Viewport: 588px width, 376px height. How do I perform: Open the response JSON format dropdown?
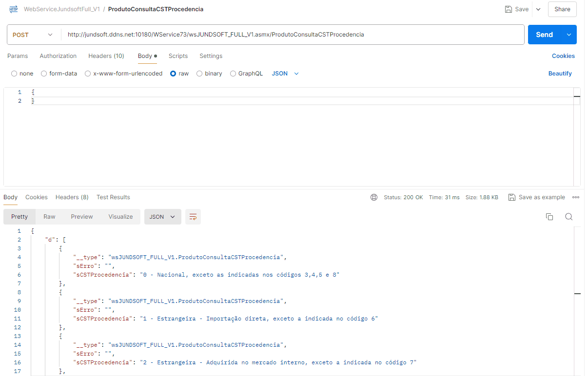tap(162, 217)
